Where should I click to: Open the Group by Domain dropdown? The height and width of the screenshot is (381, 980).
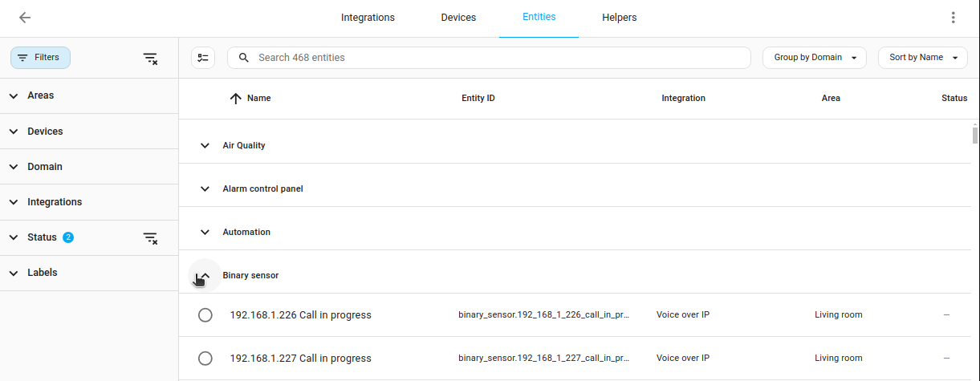pos(814,58)
